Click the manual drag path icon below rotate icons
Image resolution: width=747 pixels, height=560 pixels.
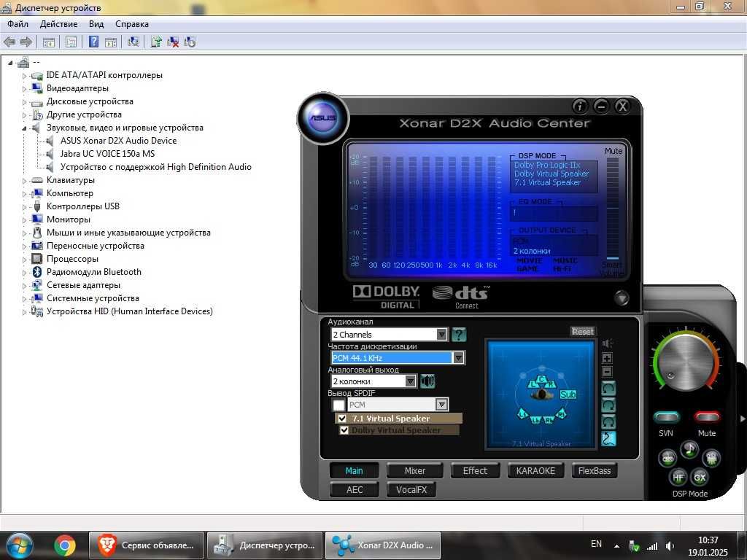[609, 438]
